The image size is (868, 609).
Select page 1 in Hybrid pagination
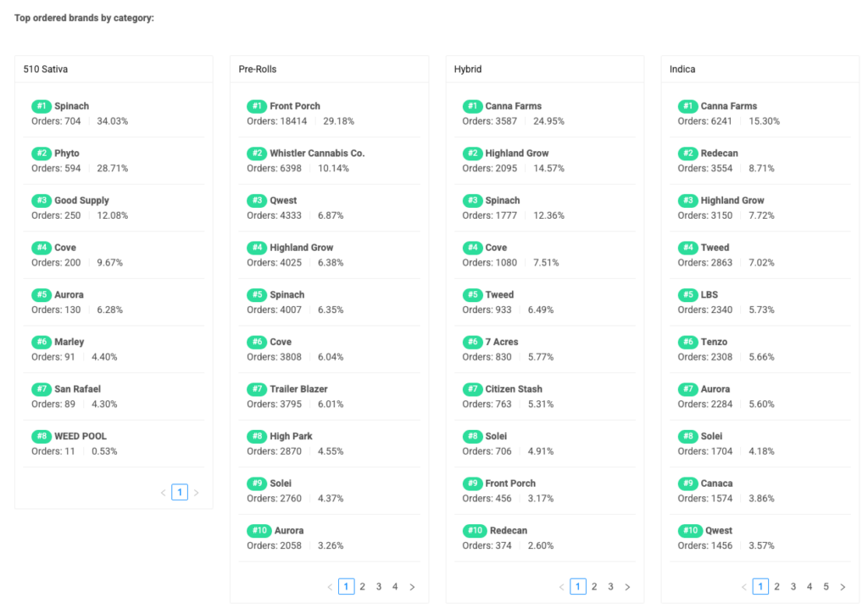pos(578,586)
